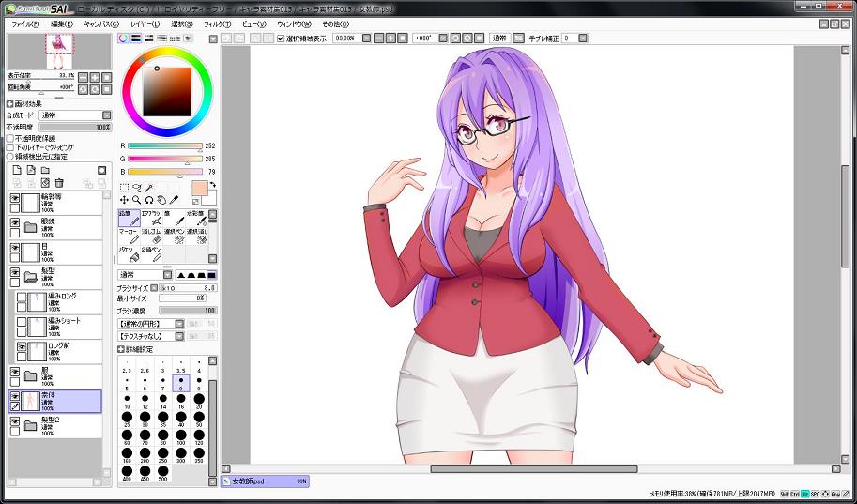This screenshot has height=504, width=857.
Task: Activate the magic wand selection tool
Action: point(148,188)
